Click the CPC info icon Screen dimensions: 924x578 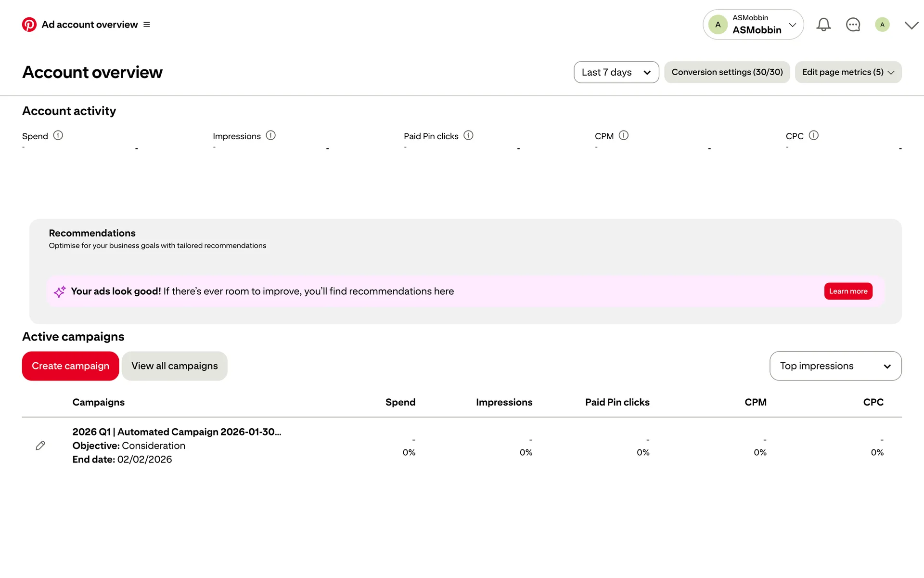pyautogui.click(x=814, y=135)
